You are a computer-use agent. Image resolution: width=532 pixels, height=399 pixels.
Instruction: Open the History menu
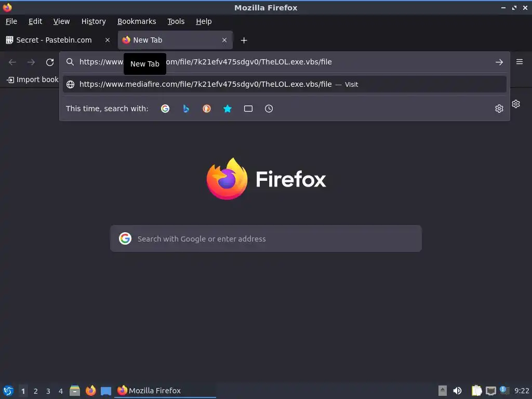(94, 21)
